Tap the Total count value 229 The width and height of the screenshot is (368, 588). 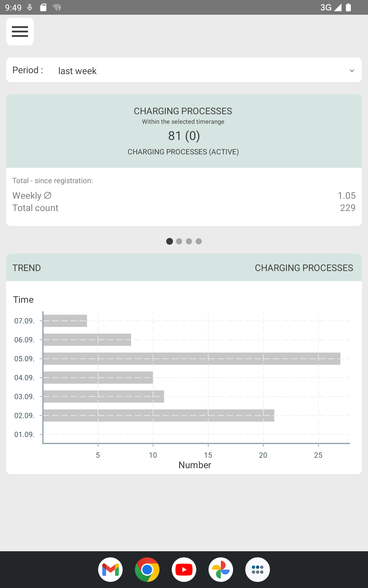(x=348, y=208)
